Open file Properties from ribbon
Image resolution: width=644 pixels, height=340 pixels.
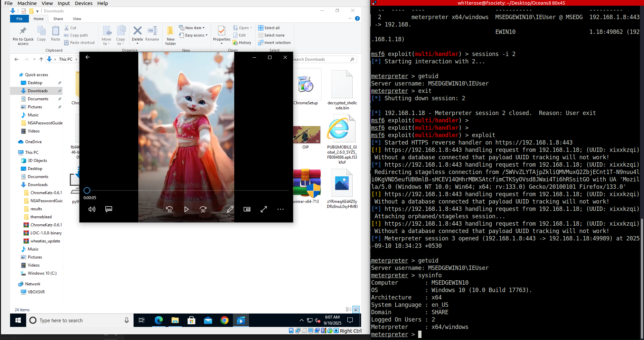[222, 35]
